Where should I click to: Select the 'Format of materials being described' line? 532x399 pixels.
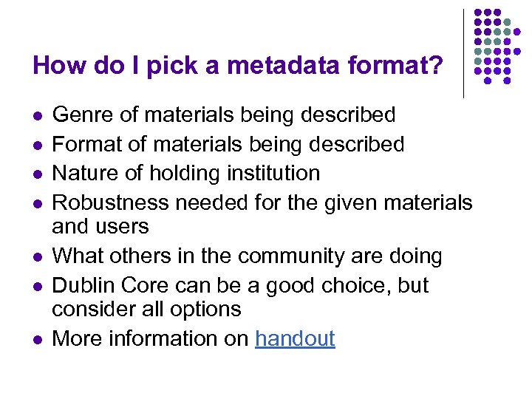229,144
